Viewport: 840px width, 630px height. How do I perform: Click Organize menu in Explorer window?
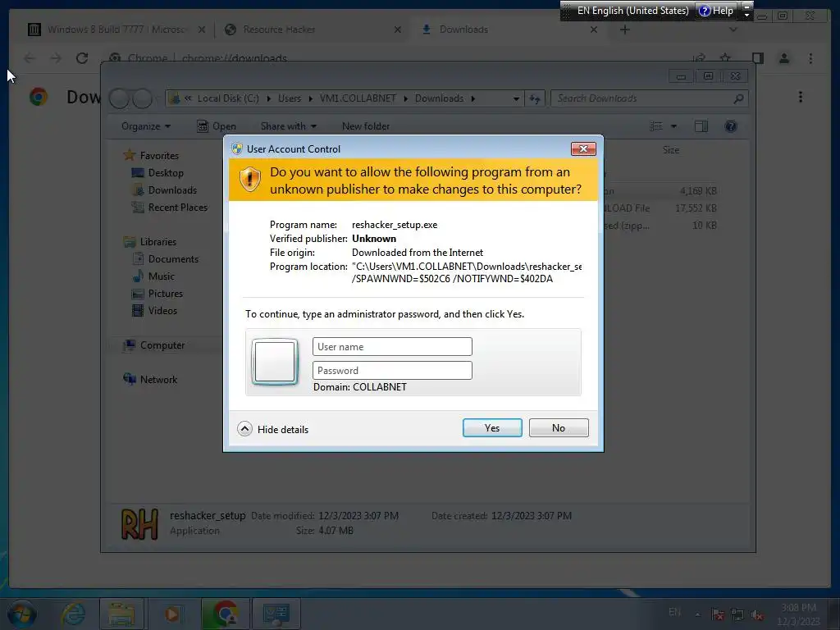click(146, 126)
